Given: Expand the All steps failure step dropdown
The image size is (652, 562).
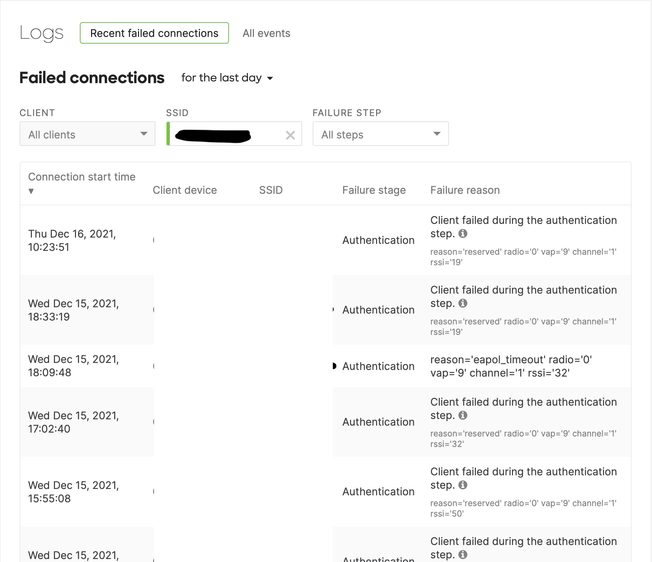Looking at the screenshot, I should [x=380, y=134].
